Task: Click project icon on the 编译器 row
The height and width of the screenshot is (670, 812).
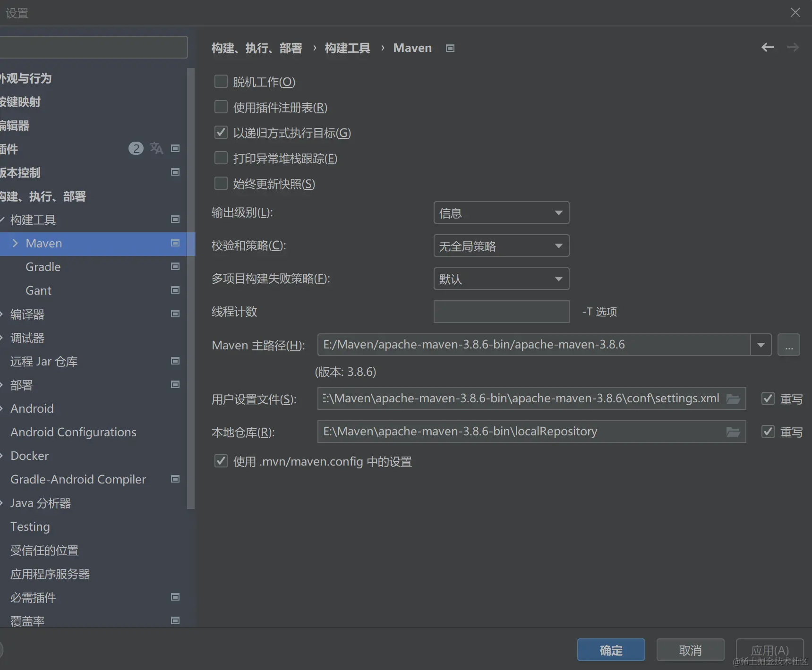Action: point(175,314)
